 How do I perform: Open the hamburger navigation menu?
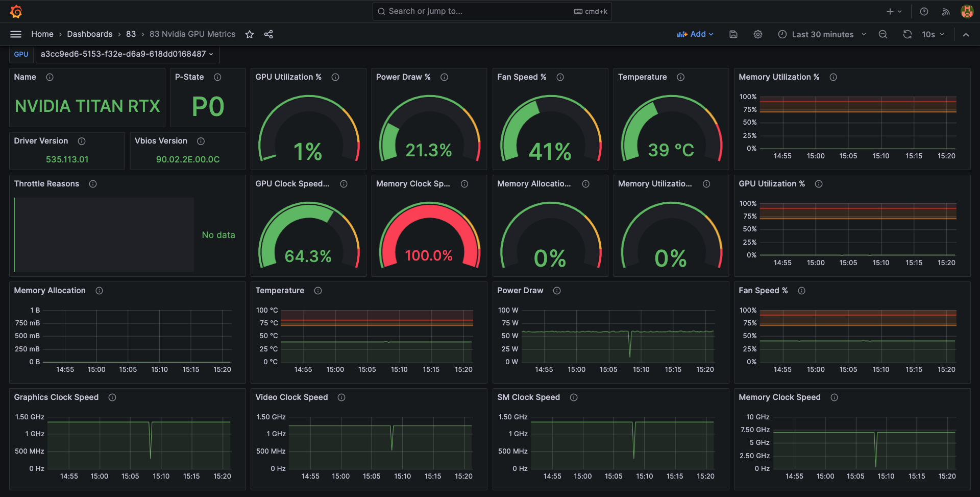click(16, 34)
